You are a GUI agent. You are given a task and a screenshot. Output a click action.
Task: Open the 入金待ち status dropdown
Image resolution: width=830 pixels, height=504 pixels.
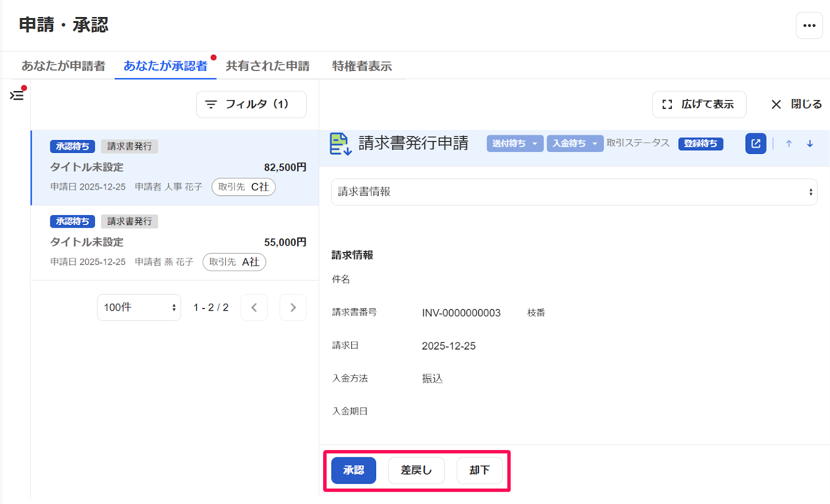575,144
